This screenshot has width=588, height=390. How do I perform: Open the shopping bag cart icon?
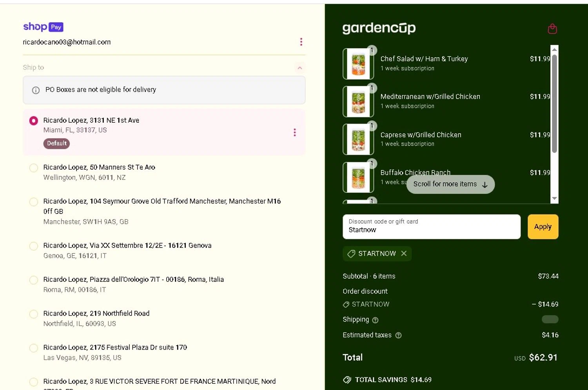[552, 29]
